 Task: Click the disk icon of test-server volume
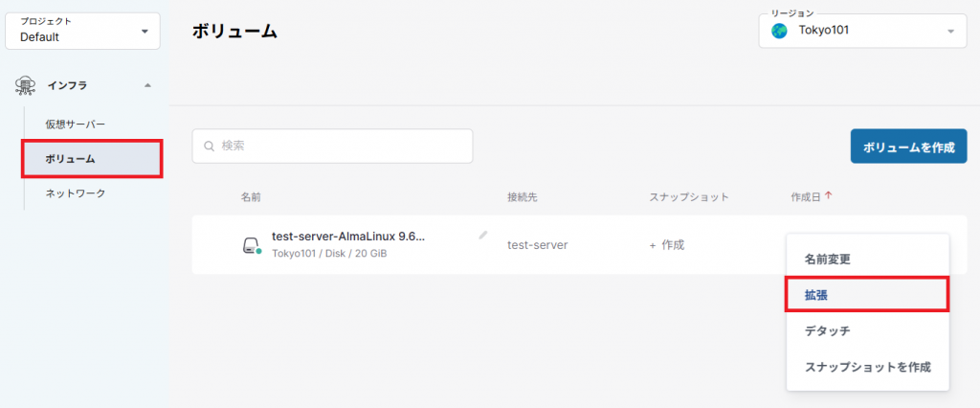(251, 245)
